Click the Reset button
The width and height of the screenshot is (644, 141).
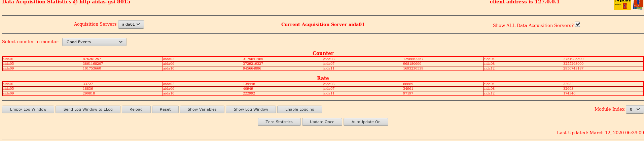(x=165, y=109)
